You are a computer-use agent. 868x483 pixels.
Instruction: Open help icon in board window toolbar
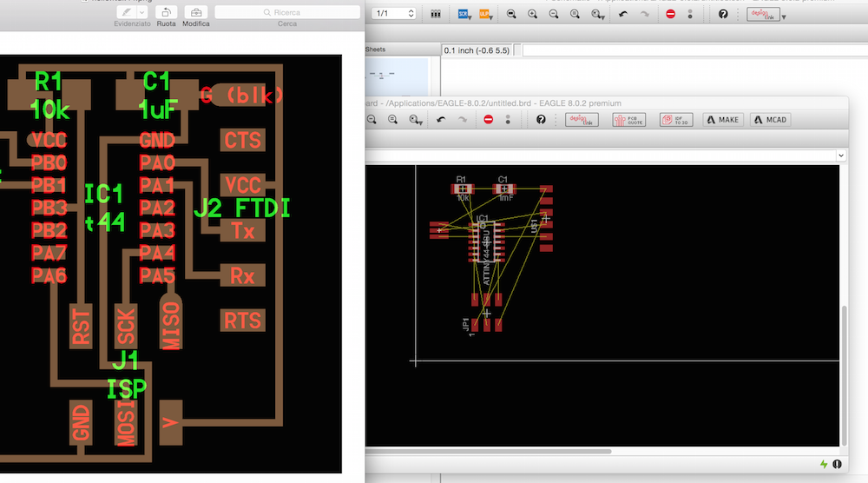click(x=541, y=120)
